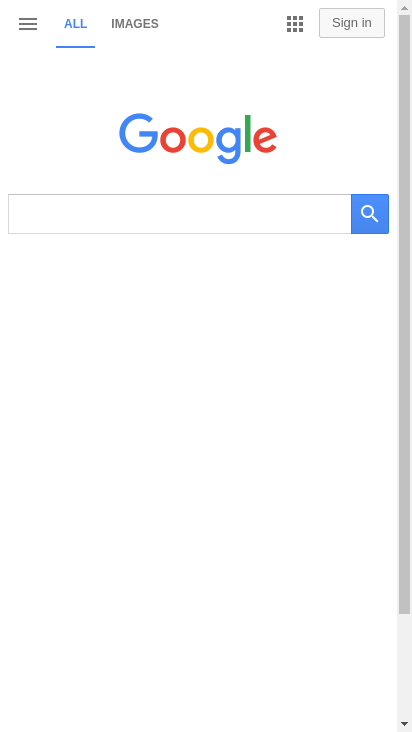Image resolution: width=412 pixels, height=732 pixels.
Task: Open the hamburger main menu
Action: [28, 24]
